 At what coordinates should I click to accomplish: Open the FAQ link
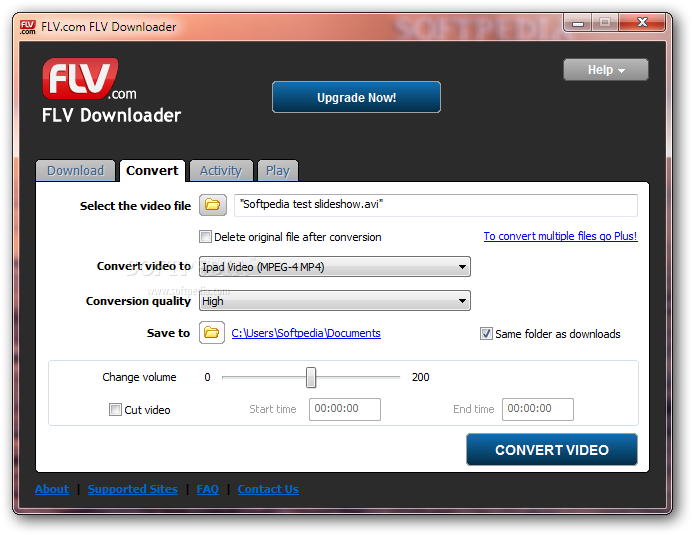pos(208,489)
